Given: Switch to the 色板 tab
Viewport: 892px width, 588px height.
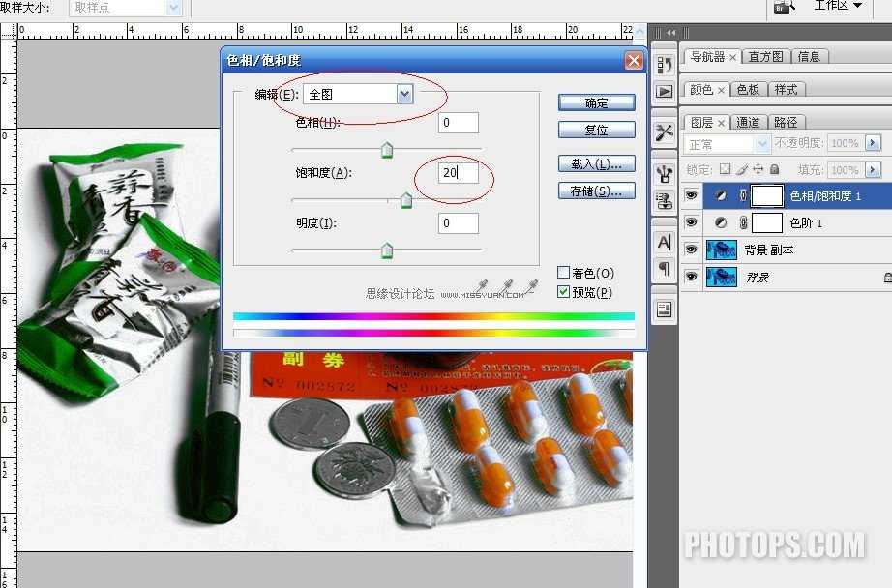Looking at the screenshot, I should point(748,89).
